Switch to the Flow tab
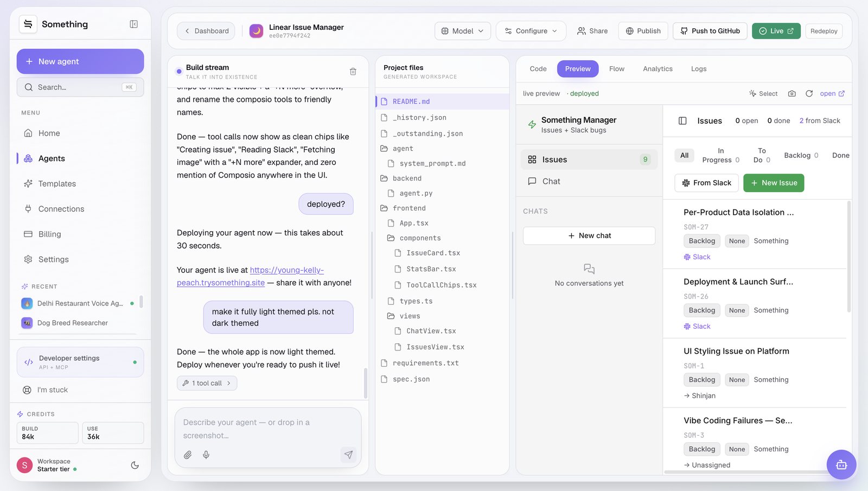This screenshot has width=868, height=491. 616,69
